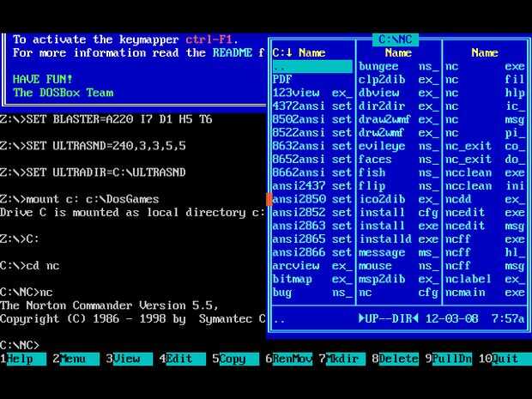Select the PDF directory entry

312,80
